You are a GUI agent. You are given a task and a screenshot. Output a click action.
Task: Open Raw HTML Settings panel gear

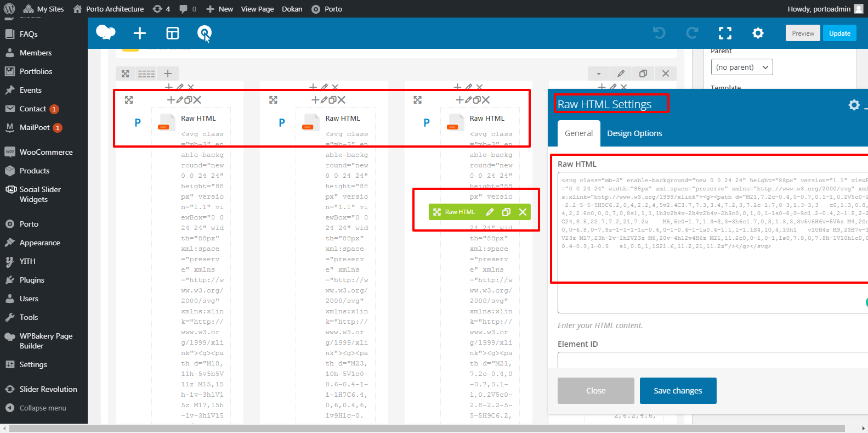pyautogui.click(x=854, y=105)
